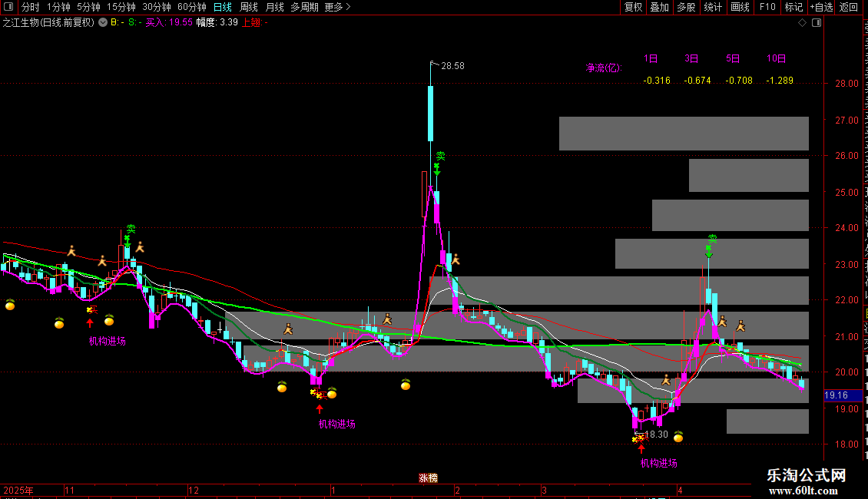
Task: Select the 15分钟 period
Action: tap(121, 7)
